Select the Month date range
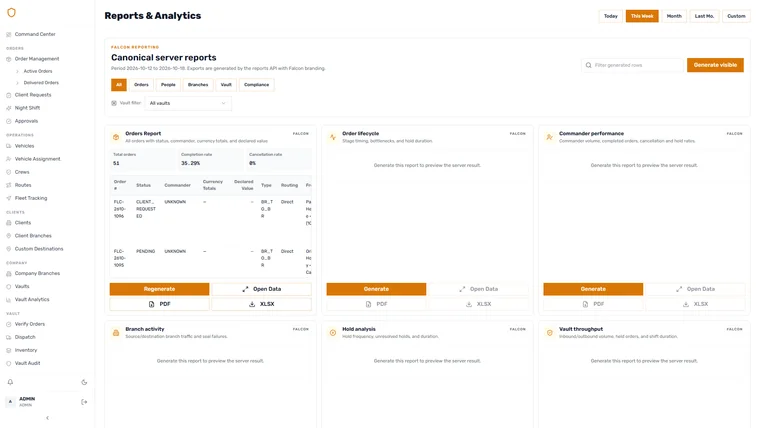 point(674,16)
